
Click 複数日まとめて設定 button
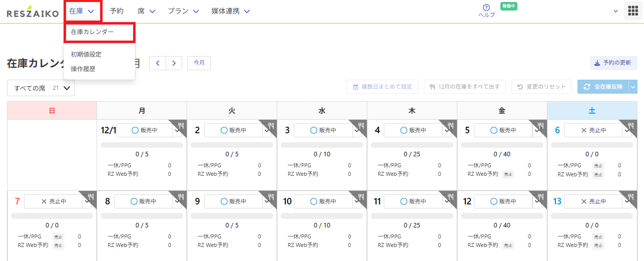point(382,87)
